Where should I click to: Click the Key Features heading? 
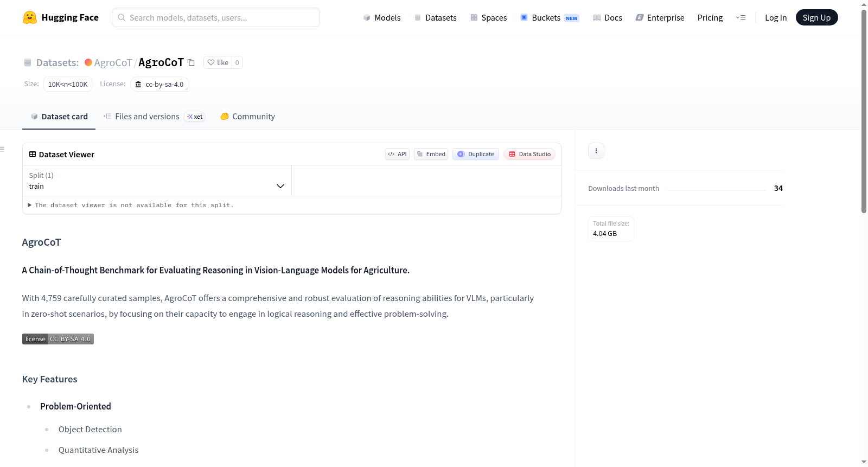pyautogui.click(x=50, y=379)
